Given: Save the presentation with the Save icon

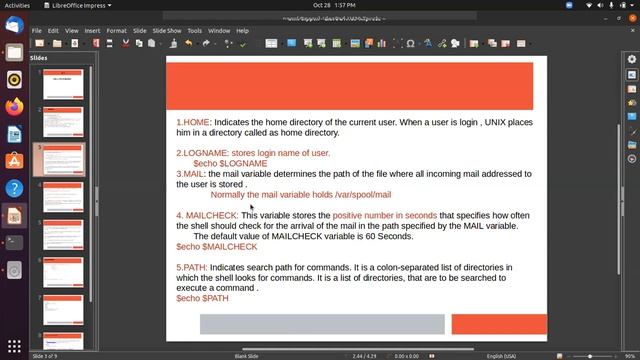Looking at the screenshot, I should [x=74, y=43].
